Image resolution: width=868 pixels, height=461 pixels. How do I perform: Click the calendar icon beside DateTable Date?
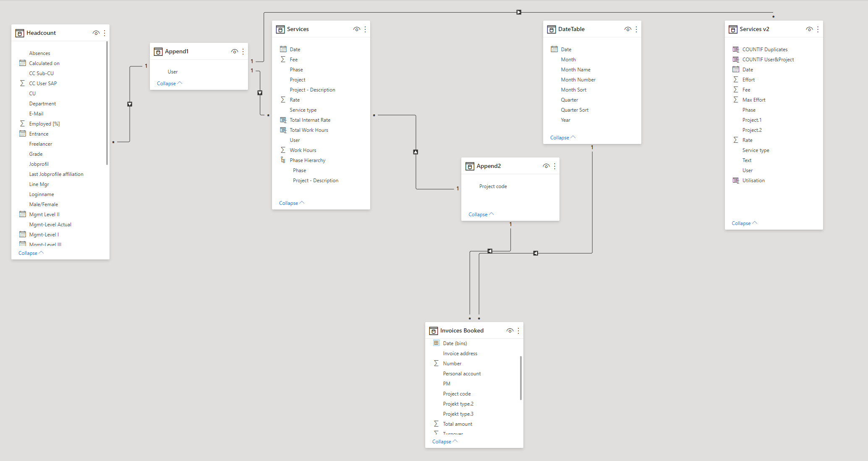554,49
